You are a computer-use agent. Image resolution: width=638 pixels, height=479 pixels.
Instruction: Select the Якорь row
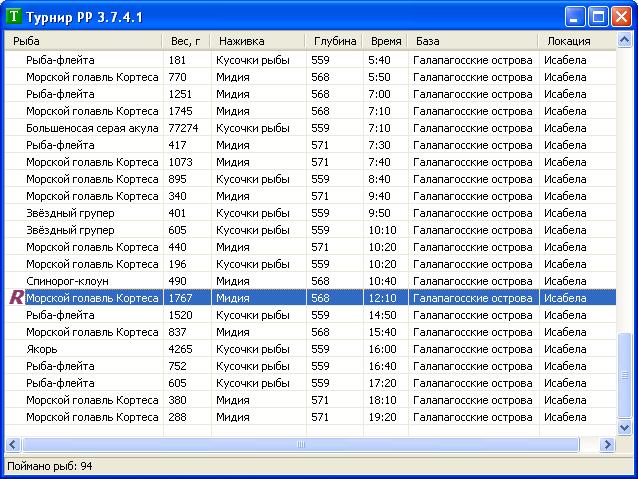(311, 349)
